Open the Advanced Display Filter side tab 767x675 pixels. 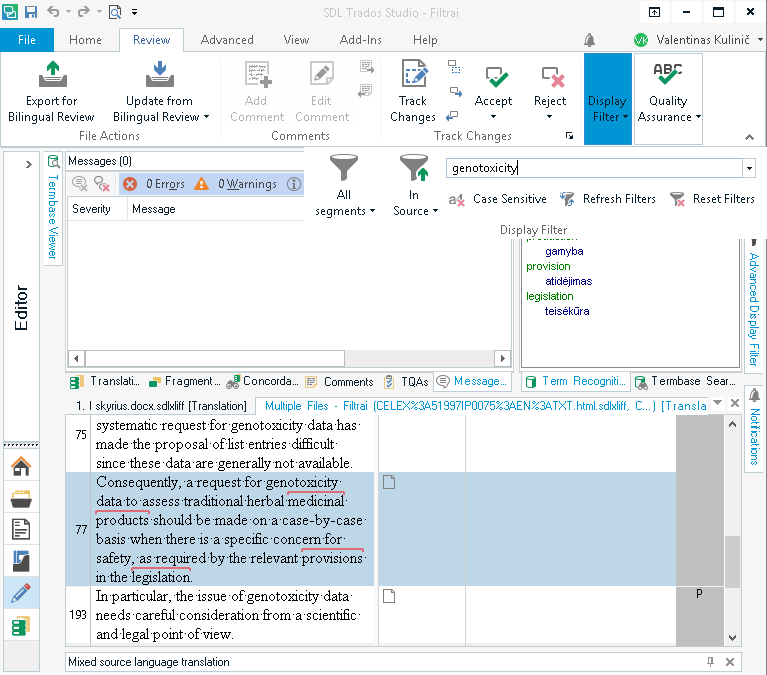pos(754,305)
